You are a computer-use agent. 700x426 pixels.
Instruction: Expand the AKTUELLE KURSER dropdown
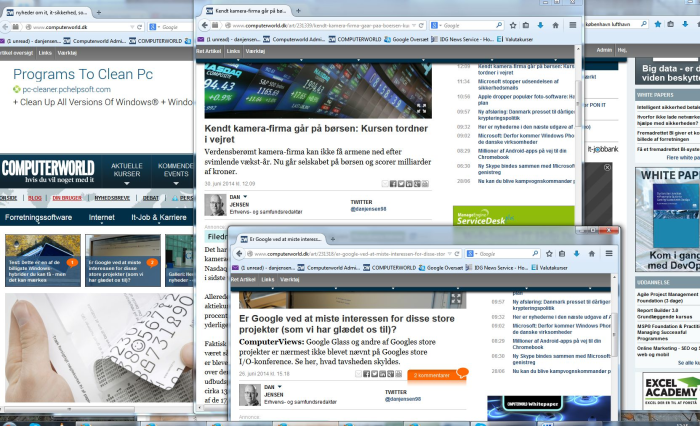tap(126, 184)
